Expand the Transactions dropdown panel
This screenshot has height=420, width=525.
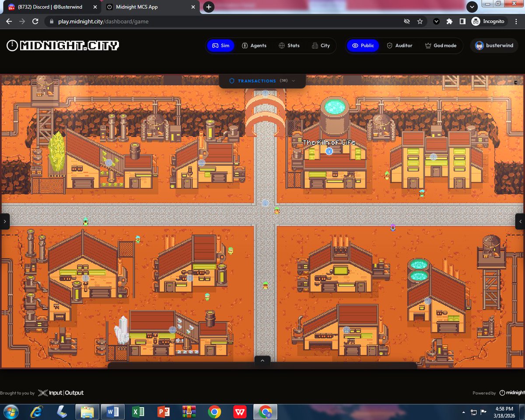coord(262,81)
